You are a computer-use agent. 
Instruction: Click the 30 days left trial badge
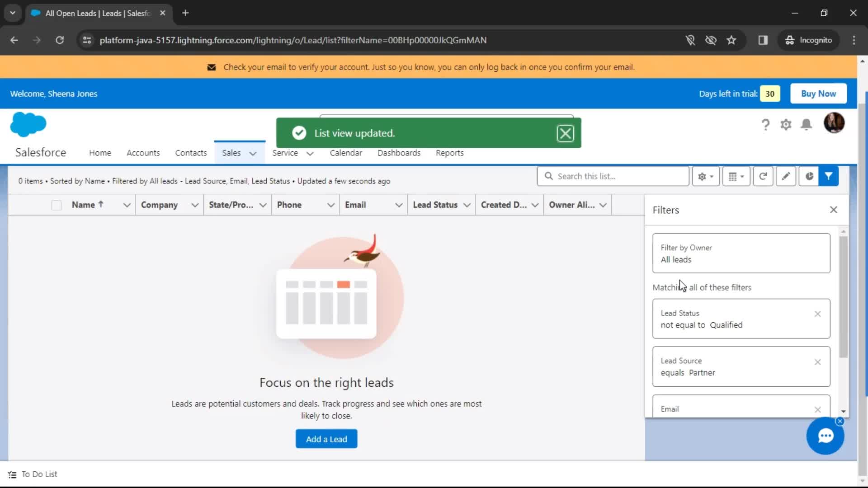coord(770,94)
